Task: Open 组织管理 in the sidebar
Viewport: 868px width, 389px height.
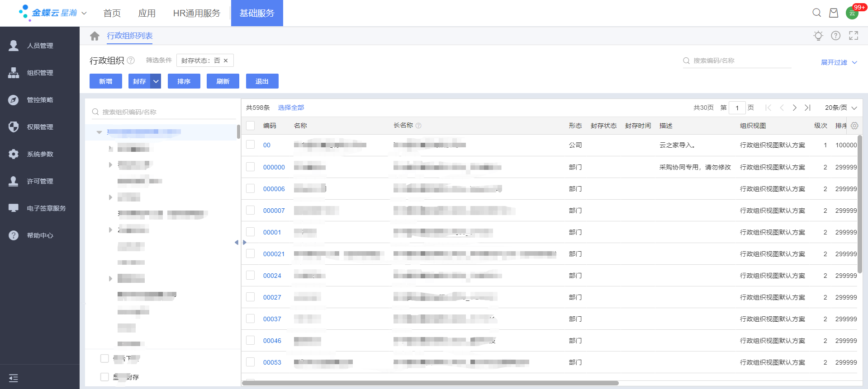Action: tap(40, 73)
